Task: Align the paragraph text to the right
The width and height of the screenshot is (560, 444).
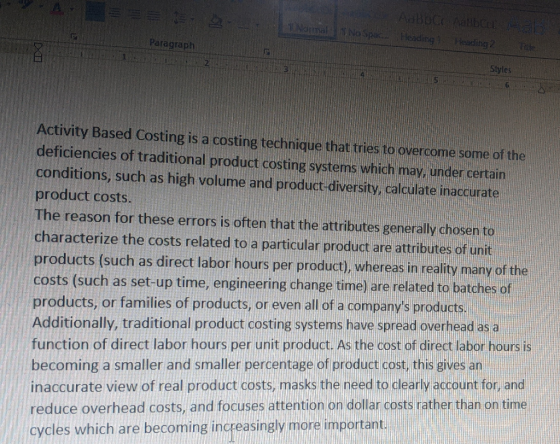Action: (x=135, y=15)
